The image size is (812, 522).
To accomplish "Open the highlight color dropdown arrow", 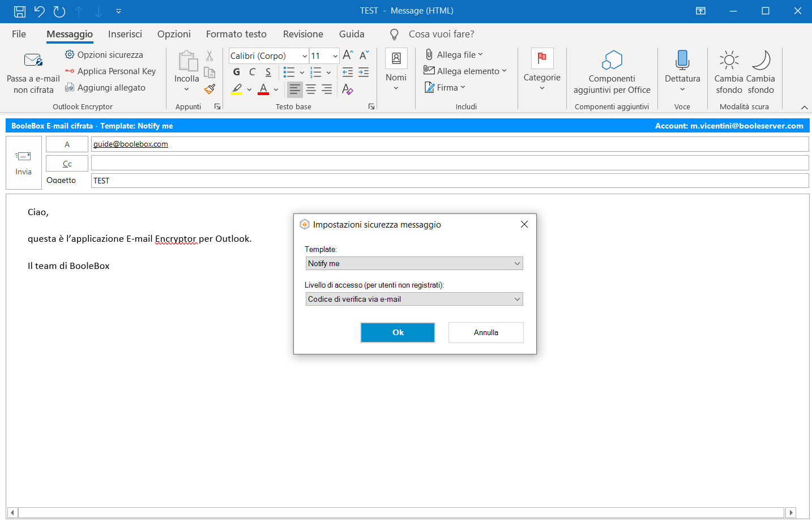I will pos(249,89).
